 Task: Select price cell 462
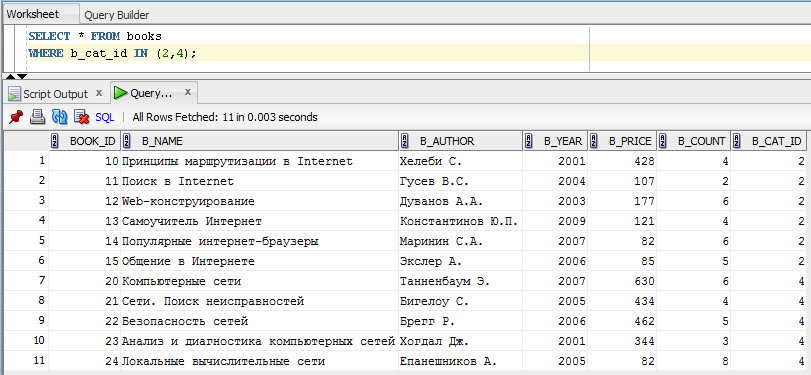pyautogui.click(x=623, y=321)
